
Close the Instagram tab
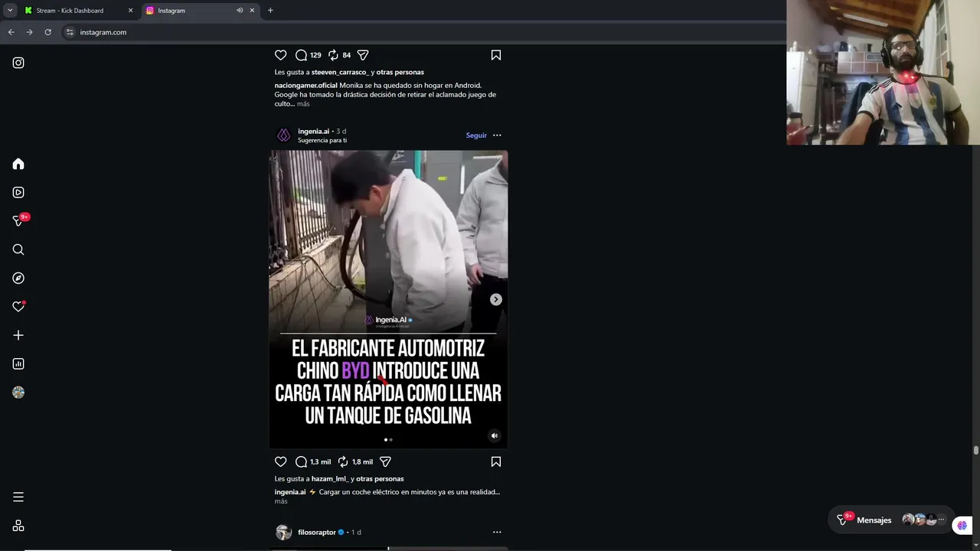click(x=252, y=11)
